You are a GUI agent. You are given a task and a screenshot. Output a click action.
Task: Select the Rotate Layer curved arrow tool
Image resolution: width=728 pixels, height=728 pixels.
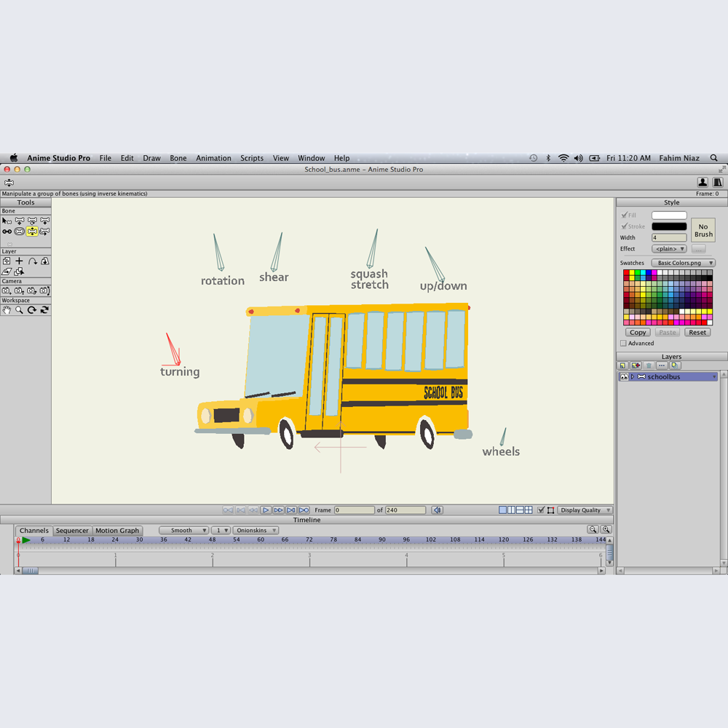coord(32,261)
